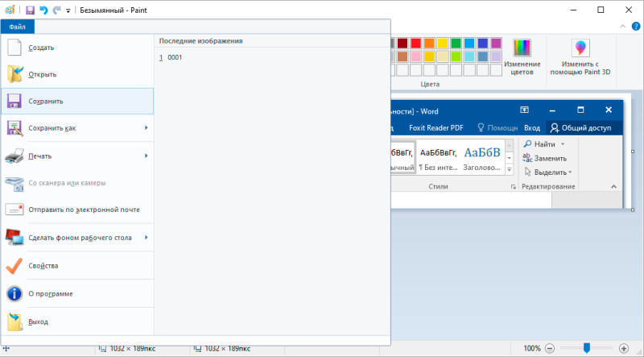Open Изменение цветов color editor
The image size is (644, 357).
[x=522, y=56]
